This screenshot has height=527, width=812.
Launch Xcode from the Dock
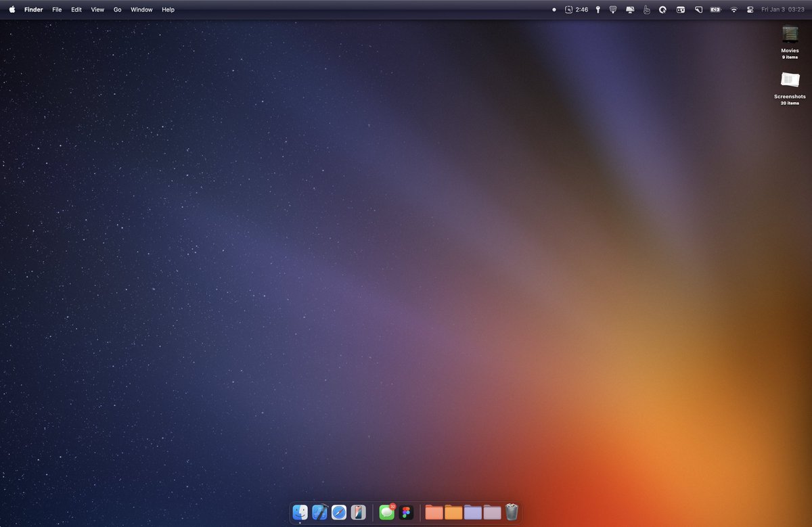tap(320, 512)
